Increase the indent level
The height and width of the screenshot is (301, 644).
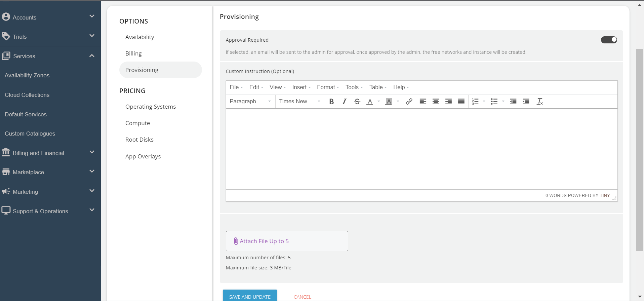pyautogui.click(x=526, y=102)
